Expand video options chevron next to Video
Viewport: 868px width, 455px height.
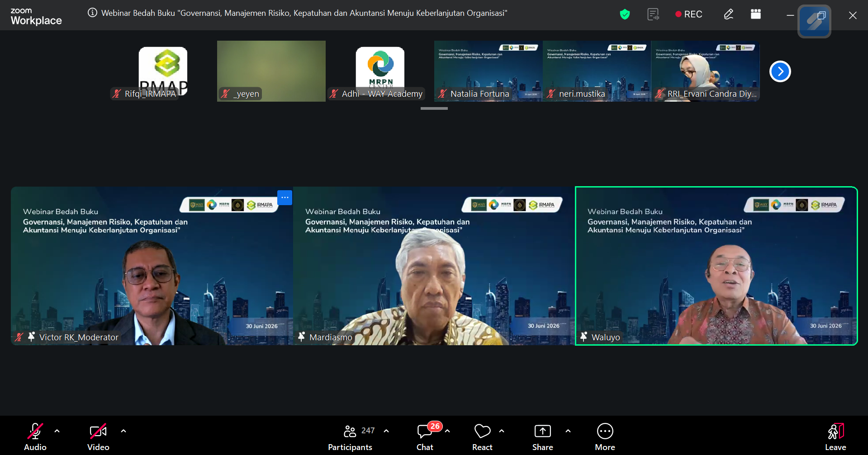pos(123,431)
